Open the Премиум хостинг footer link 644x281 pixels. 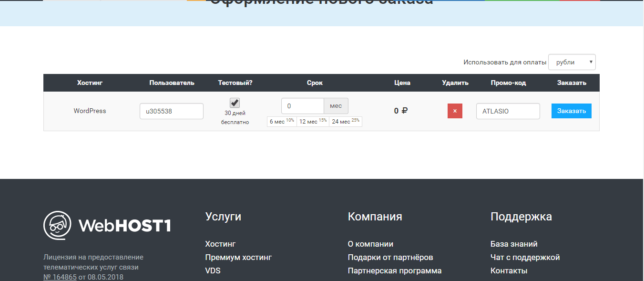coord(238,257)
